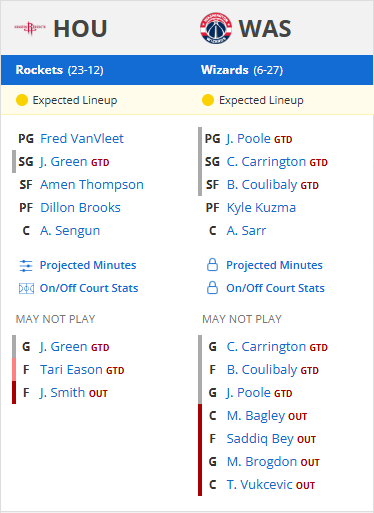Viewport: 374px width, 513px height.
Task: Select A. Sengun, the Rockets center
Action: 70,231
